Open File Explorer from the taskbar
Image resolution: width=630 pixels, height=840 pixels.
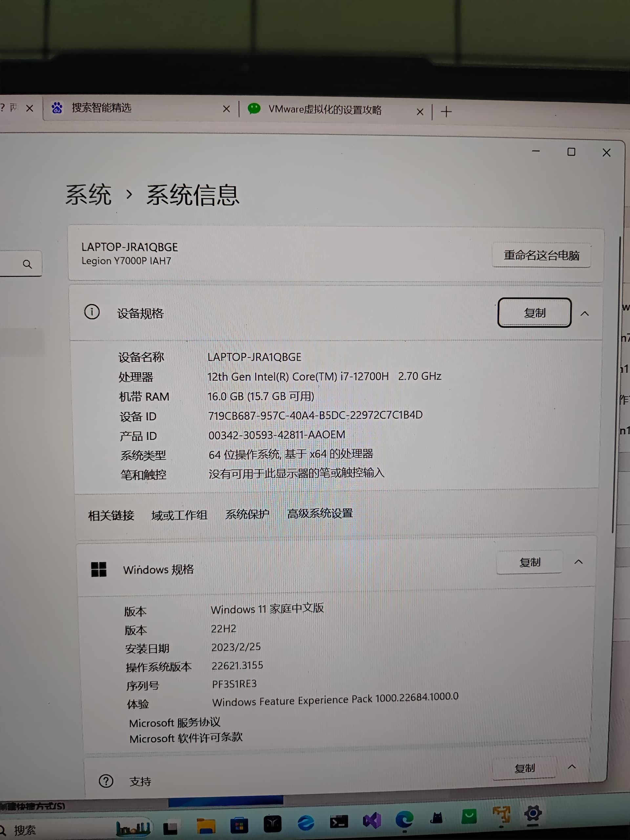click(x=206, y=825)
